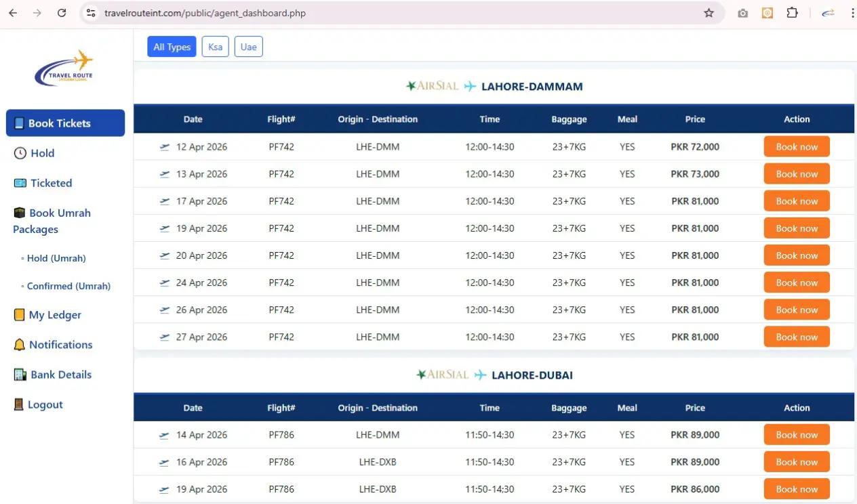The height and width of the screenshot is (504, 857).
Task: Click the plane icon beside 16 Apr 2026
Action: (165, 462)
